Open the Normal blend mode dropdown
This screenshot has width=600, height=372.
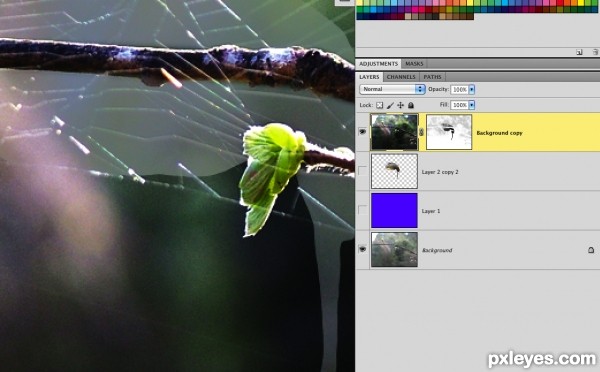[x=392, y=89]
